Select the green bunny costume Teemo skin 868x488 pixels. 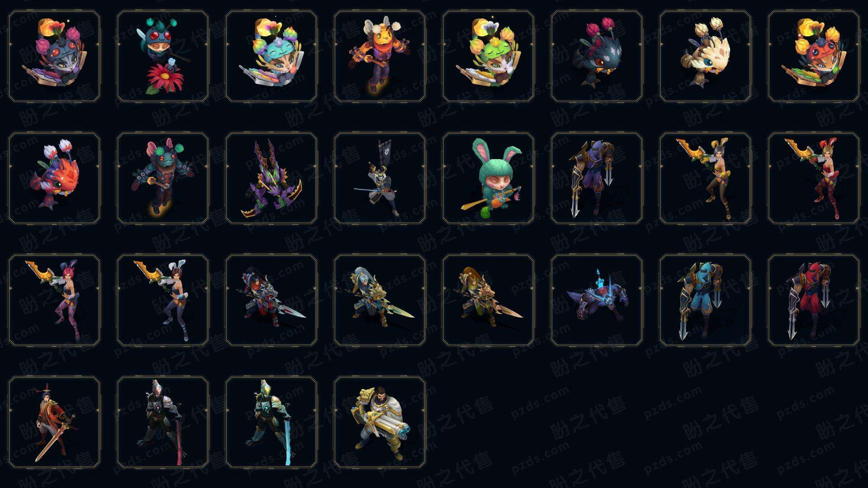click(x=488, y=178)
